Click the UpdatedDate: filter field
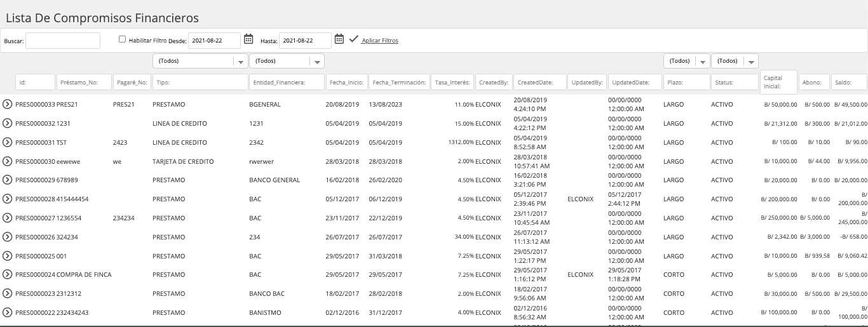The width and height of the screenshot is (868, 327). pos(635,82)
